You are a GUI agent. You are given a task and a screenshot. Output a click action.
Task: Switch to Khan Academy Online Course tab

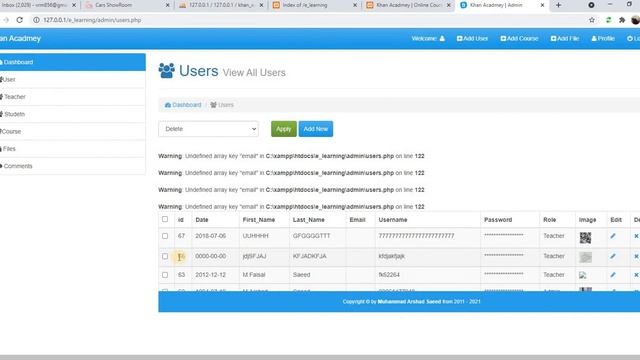click(408, 5)
